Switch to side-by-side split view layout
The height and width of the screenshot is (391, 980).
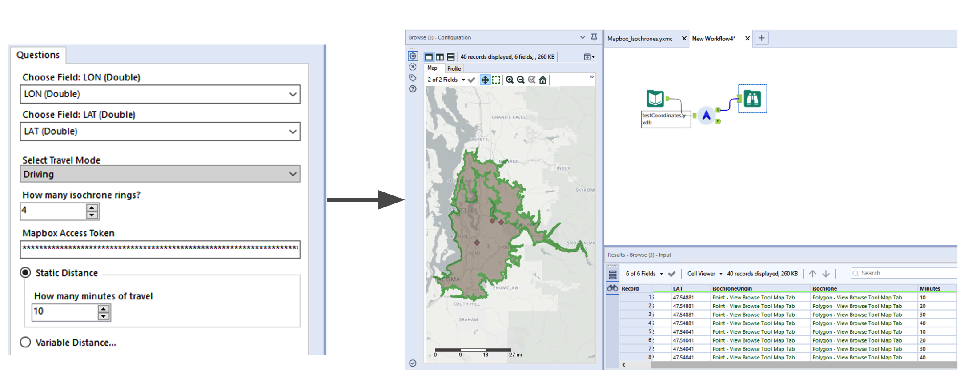(x=440, y=57)
